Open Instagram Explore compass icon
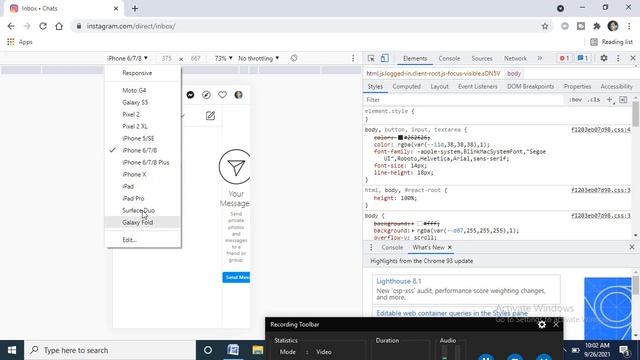This screenshot has height=360, width=640. coord(207,95)
